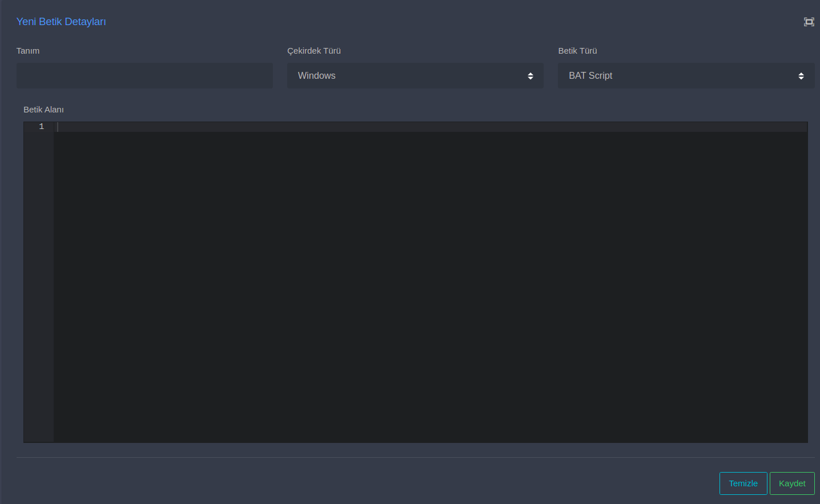Click the up-down arrows on Windows select
The width and height of the screenshot is (820, 504).
(x=530, y=76)
